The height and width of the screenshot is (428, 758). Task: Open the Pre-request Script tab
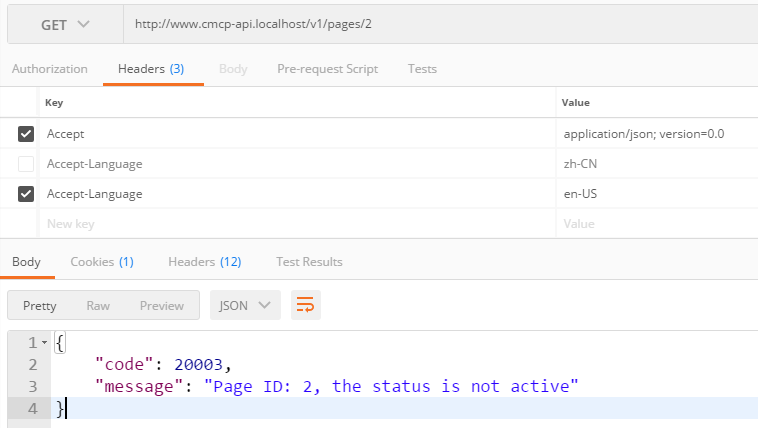(x=327, y=69)
